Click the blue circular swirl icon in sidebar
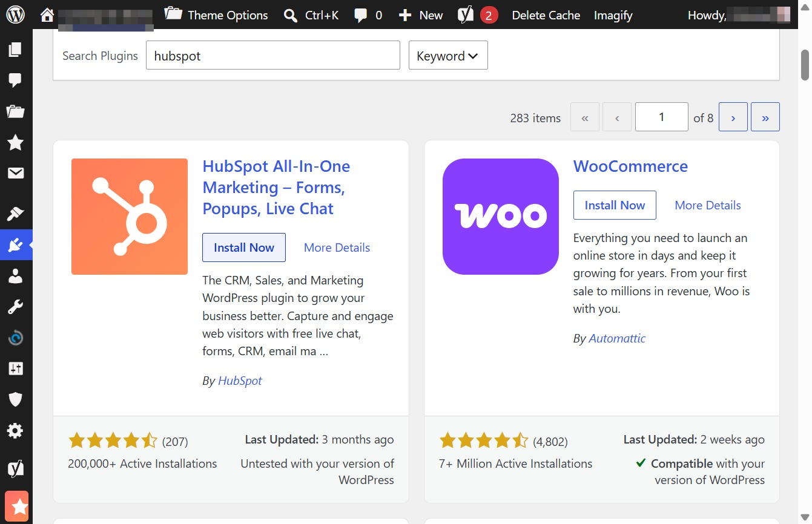Image resolution: width=812 pixels, height=524 pixels. pos(15,338)
